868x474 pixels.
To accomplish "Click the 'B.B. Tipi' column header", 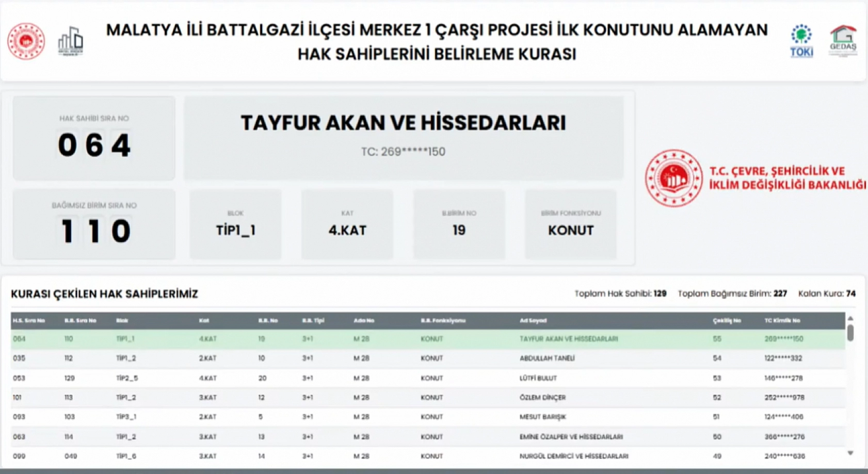I will tap(313, 320).
